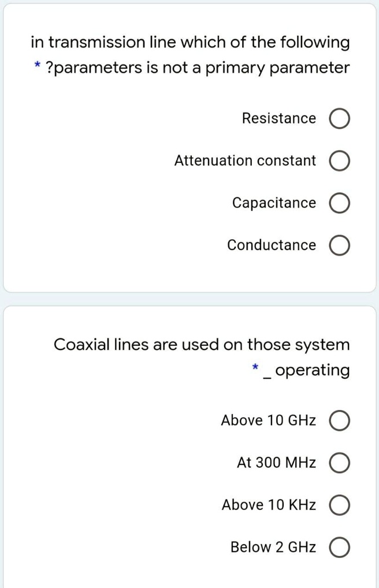This screenshot has width=379, height=588.
Task: Click the Conductance label text
Action: [270, 245]
